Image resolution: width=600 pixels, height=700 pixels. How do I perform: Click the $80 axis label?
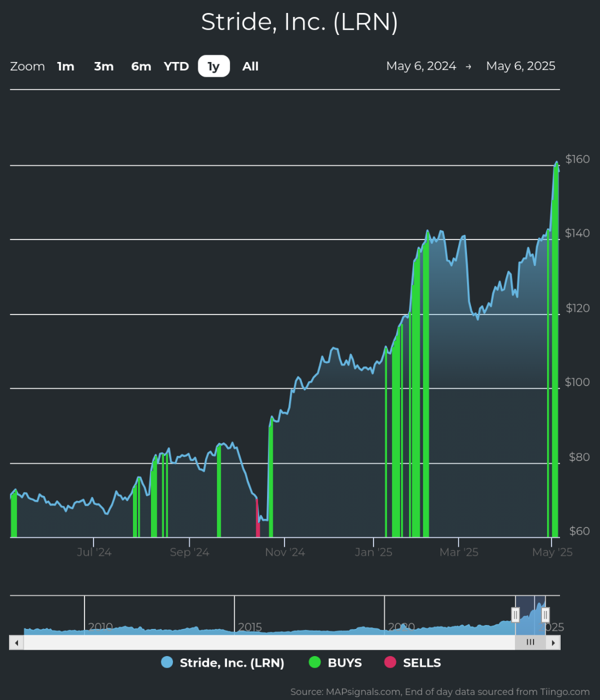(x=579, y=457)
